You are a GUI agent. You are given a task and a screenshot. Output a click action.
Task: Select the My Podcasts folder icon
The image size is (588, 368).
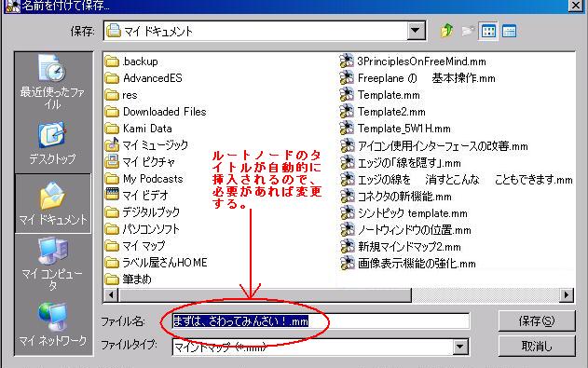[112, 179]
